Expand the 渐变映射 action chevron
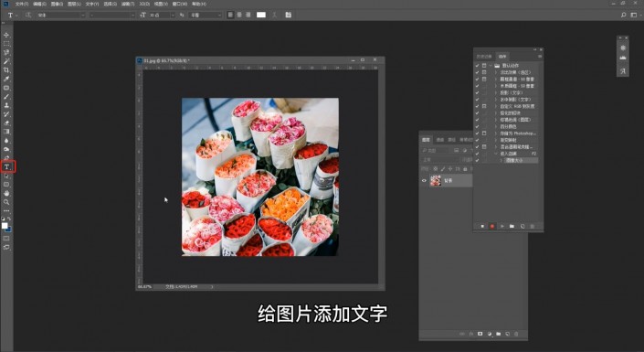The width and height of the screenshot is (644, 352). [x=496, y=140]
